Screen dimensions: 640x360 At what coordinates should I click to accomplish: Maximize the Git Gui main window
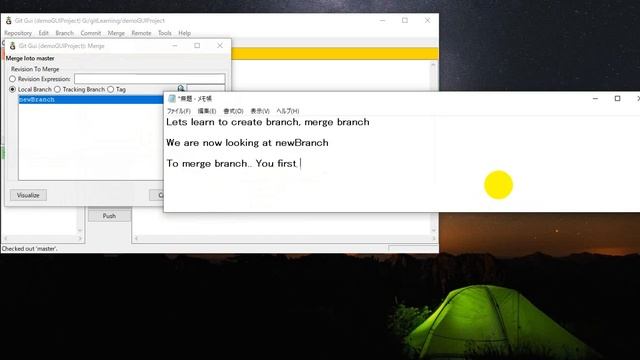click(405, 20)
